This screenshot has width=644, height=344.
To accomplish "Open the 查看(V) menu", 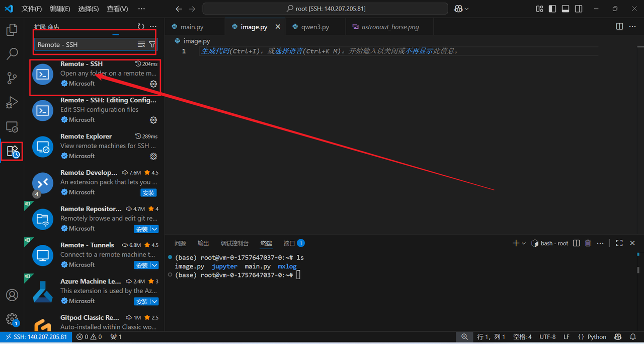I will pos(117,9).
